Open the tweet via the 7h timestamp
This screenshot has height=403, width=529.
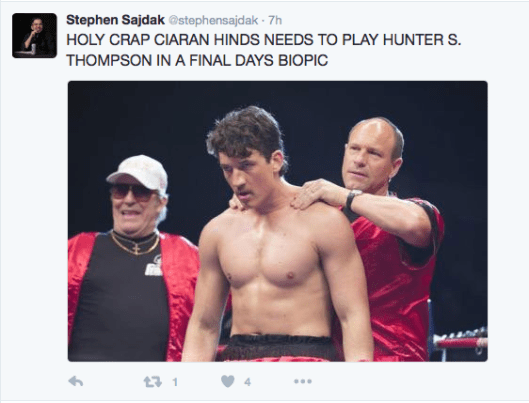[x=275, y=21]
